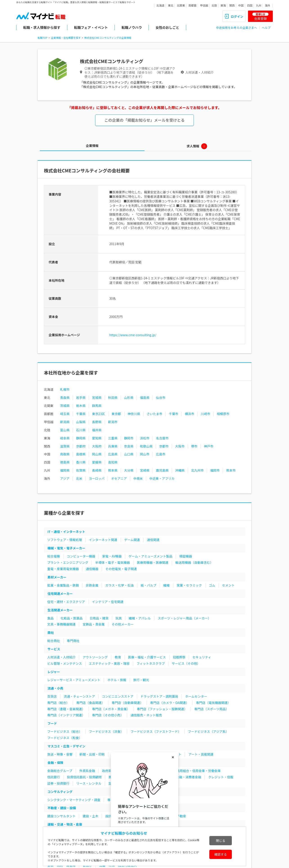Click 人材派遣・人材紹介 in サービス section
The image size is (289, 868).
coord(62,657)
